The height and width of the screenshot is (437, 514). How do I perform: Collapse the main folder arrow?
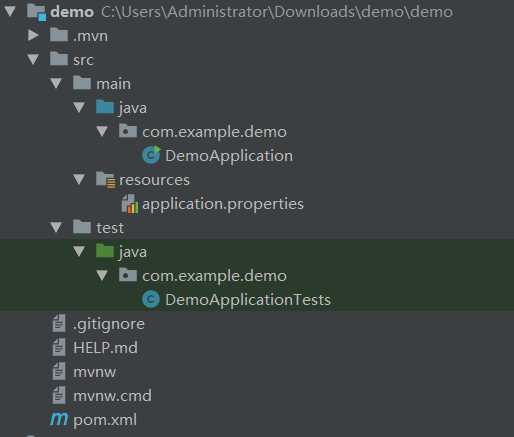point(56,83)
